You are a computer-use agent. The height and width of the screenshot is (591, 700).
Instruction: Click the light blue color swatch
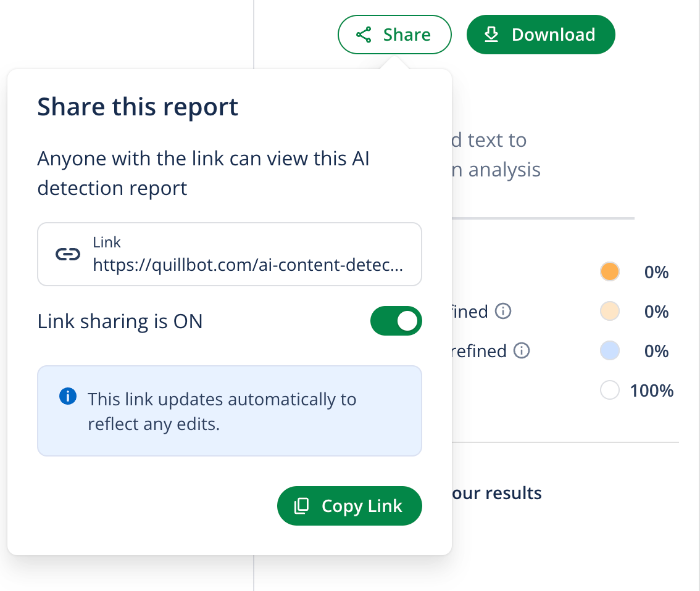(x=609, y=351)
